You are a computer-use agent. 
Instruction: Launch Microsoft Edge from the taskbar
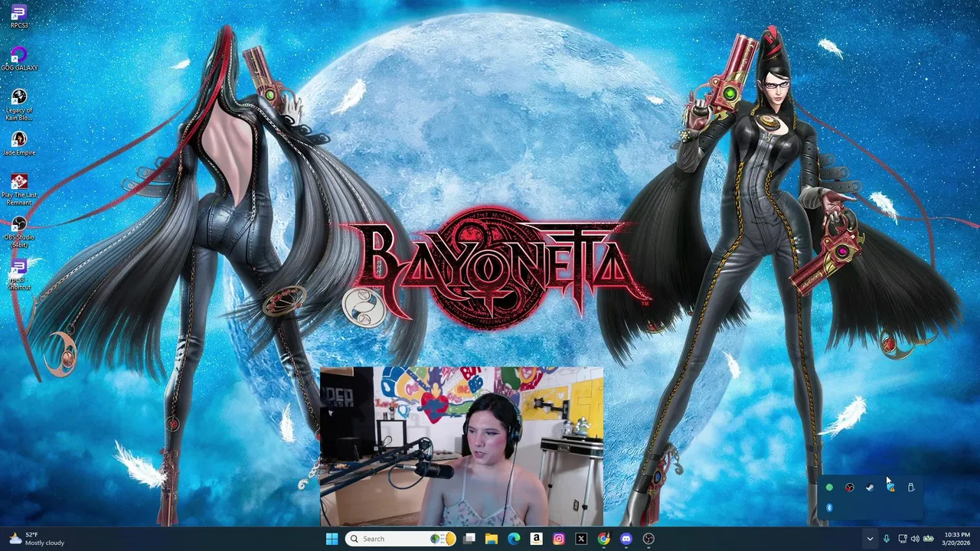point(514,539)
